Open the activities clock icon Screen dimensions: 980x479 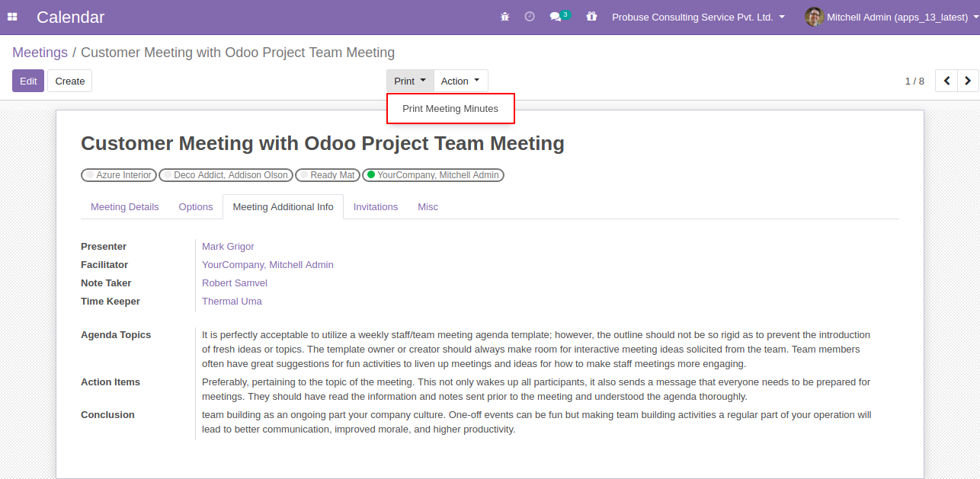point(530,17)
